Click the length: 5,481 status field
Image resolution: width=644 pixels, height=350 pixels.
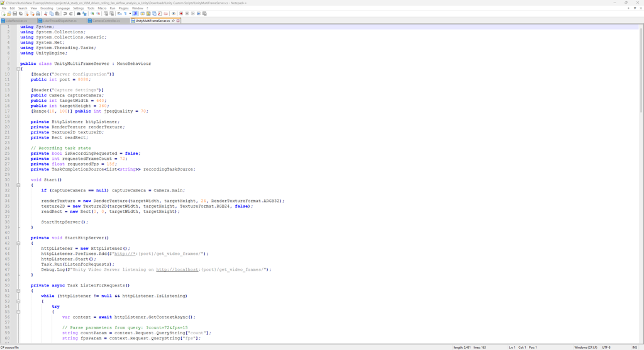(x=462, y=347)
